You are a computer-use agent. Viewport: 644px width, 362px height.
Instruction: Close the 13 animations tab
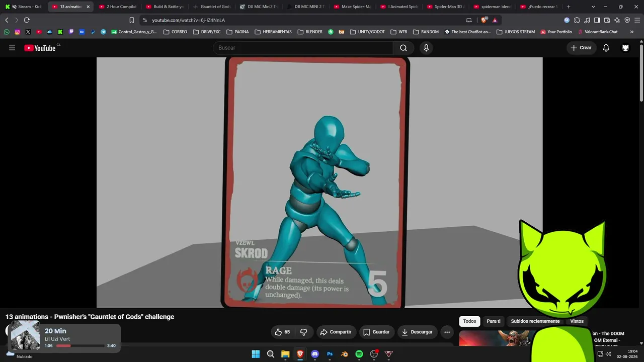pos(88,7)
